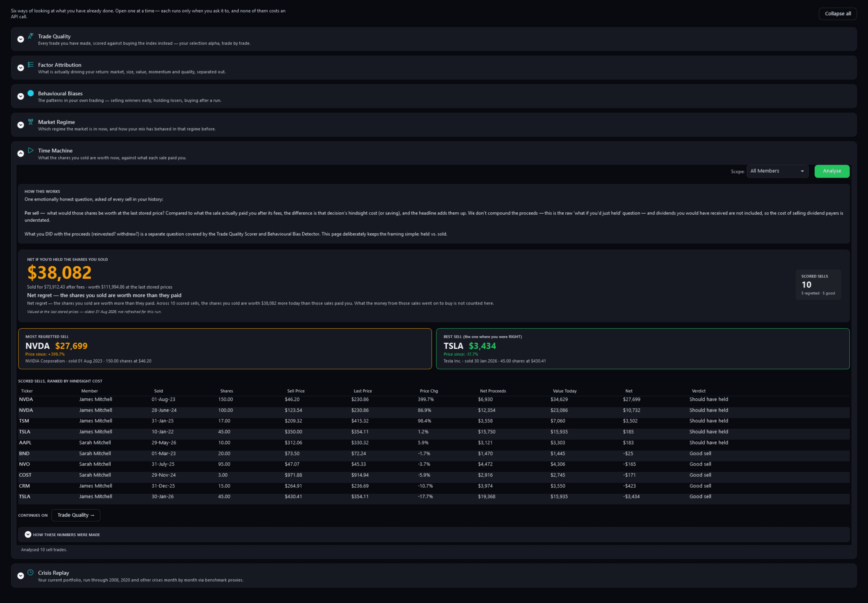
Task: Click the Time Machine play icon
Action: [x=31, y=150]
